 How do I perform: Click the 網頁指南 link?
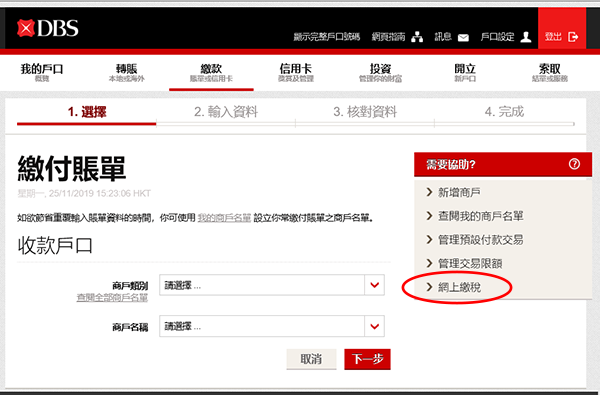(388, 37)
